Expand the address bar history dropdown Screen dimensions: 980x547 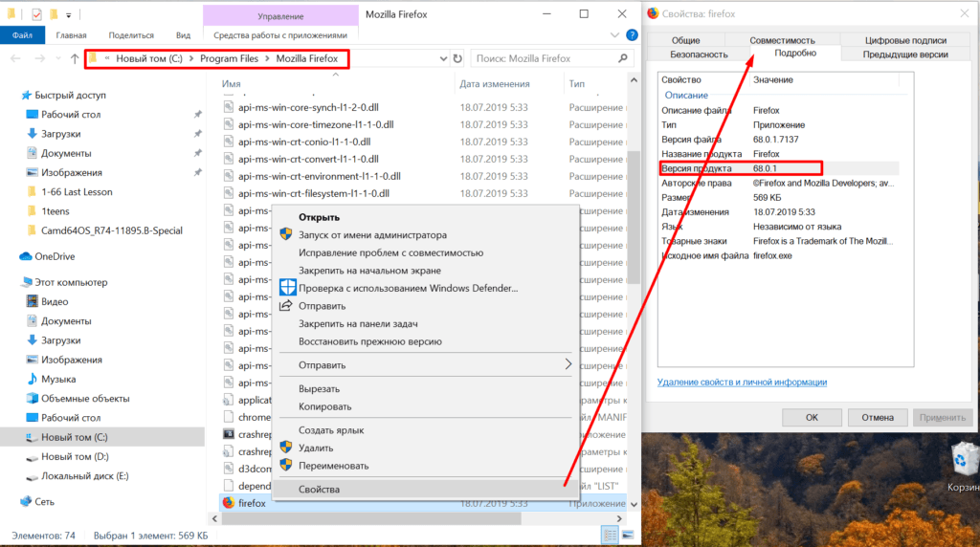443,58
